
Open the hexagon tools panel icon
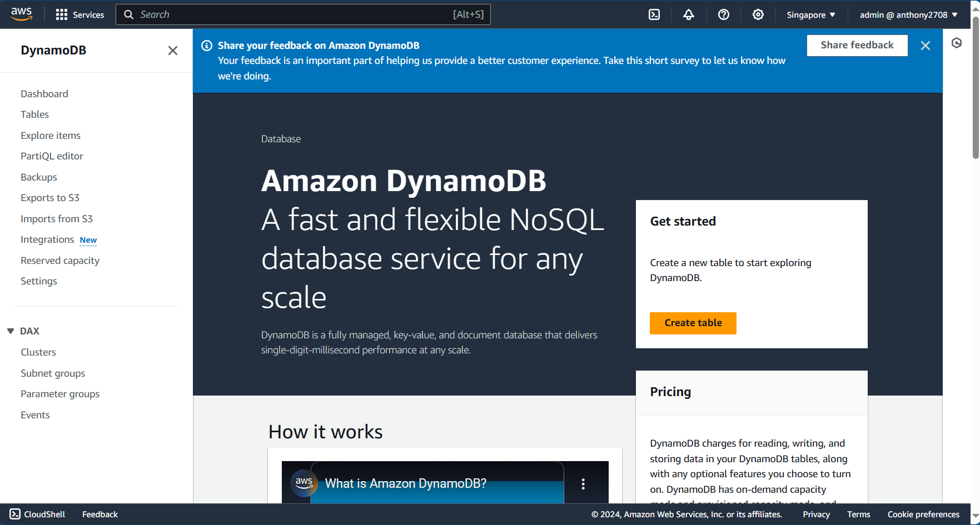tap(957, 43)
